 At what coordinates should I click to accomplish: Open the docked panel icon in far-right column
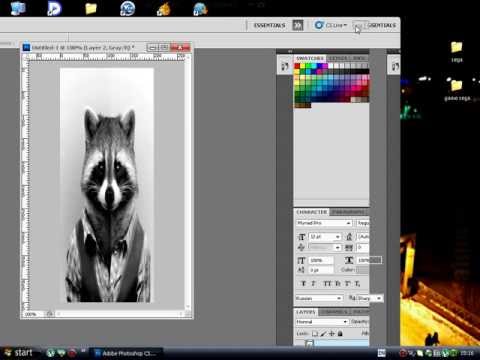click(395, 66)
